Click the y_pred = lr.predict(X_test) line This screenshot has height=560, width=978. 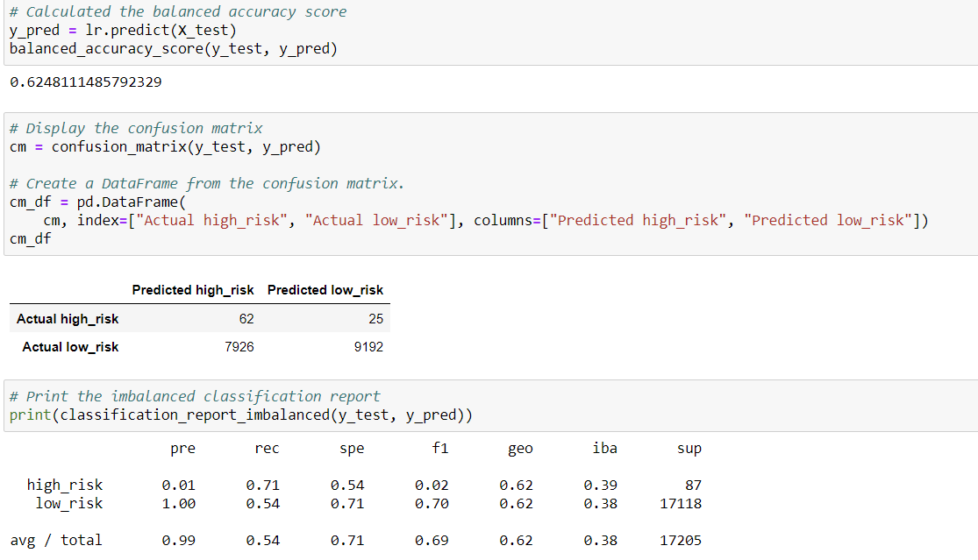pyautogui.click(x=123, y=30)
